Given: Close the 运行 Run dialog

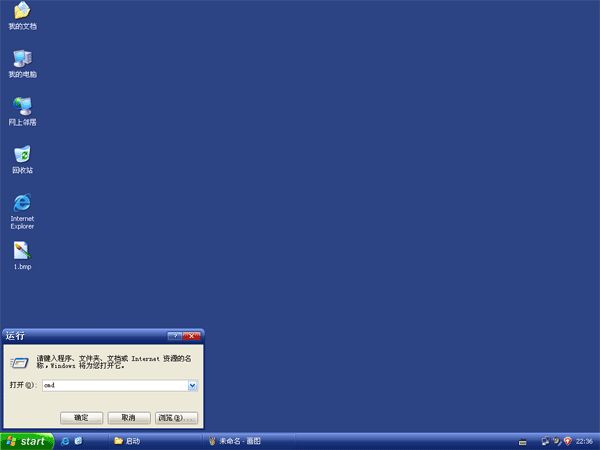Looking at the screenshot, I should [x=192, y=336].
